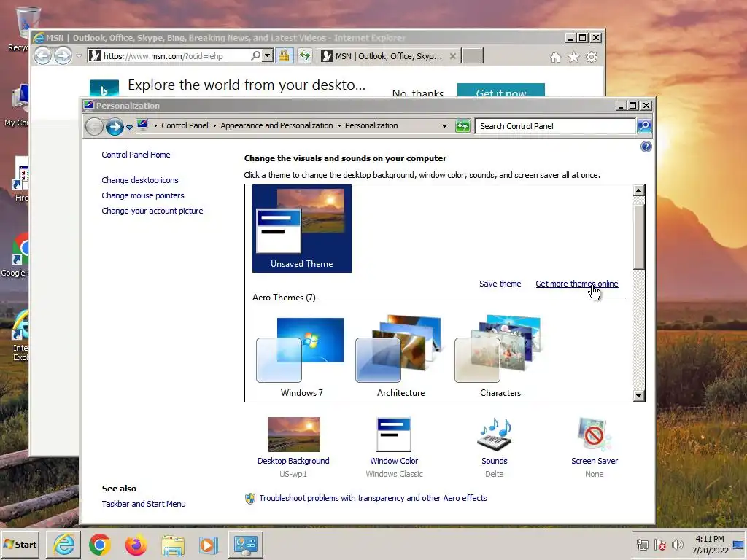Open Window Color settings icon
The width and height of the screenshot is (747, 560).
click(x=394, y=435)
